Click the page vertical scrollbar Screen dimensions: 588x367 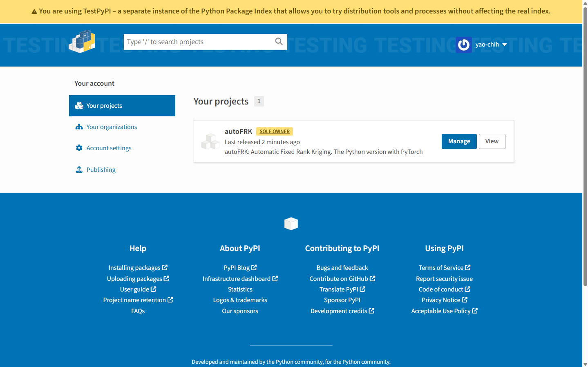[x=585, y=147]
